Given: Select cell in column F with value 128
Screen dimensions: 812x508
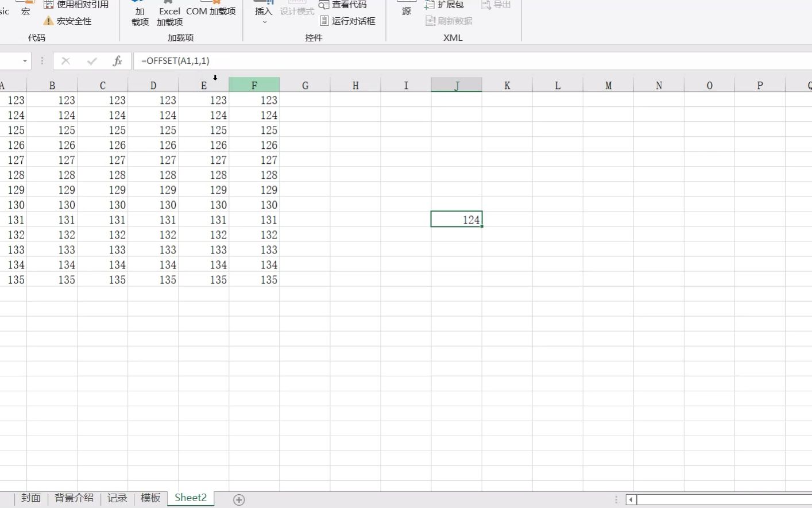Looking at the screenshot, I should pyautogui.click(x=254, y=175).
